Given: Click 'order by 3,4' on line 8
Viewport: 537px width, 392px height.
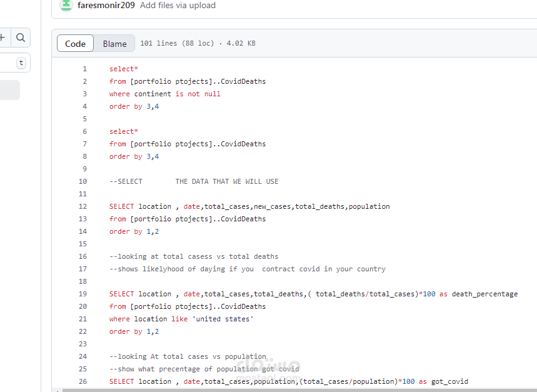Looking at the screenshot, I should (x=134, y=156).
